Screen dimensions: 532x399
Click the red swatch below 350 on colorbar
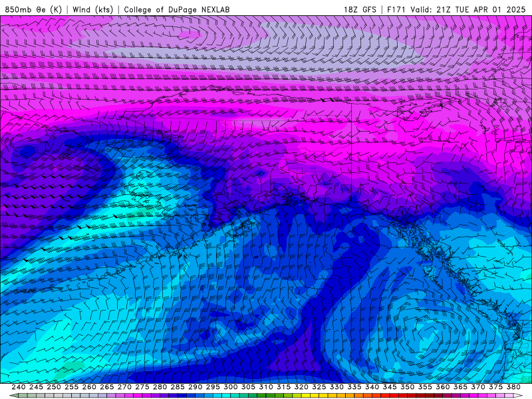[411, 396]
